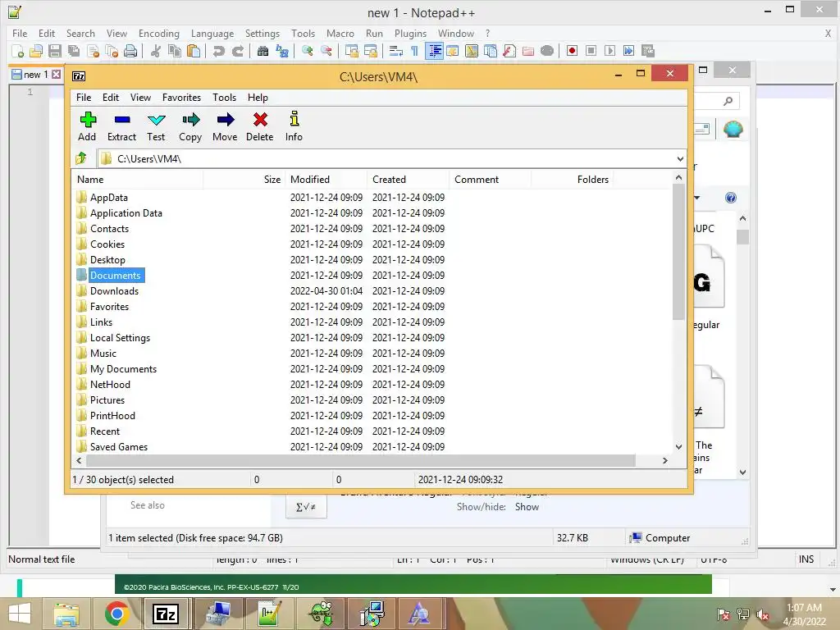The height and width of the screenshot is (630, 840).
Task: Select the Downloads folder row
Action: click(x=372, y=291)
